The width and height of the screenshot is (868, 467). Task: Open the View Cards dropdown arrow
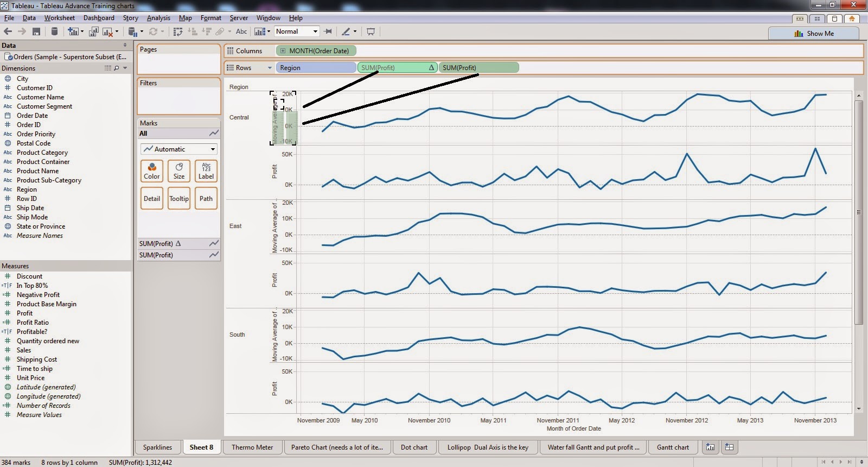tap(269, 31)
